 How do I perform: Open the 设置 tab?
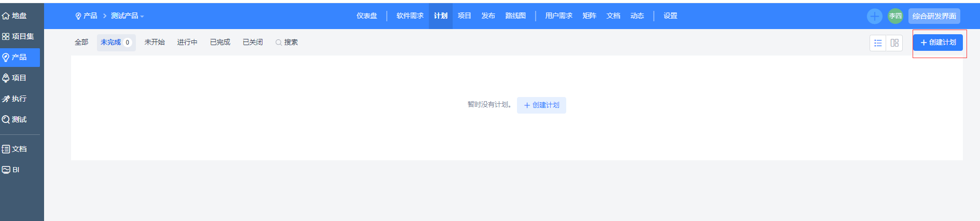point(670,16)
